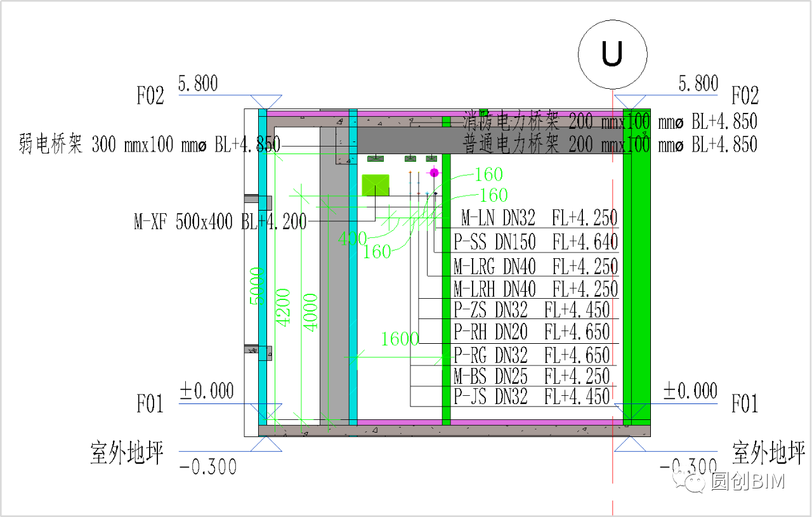
Task: Click the 弱电桥架 300 mmx100 cable tray label
Action: click(149, 145)
